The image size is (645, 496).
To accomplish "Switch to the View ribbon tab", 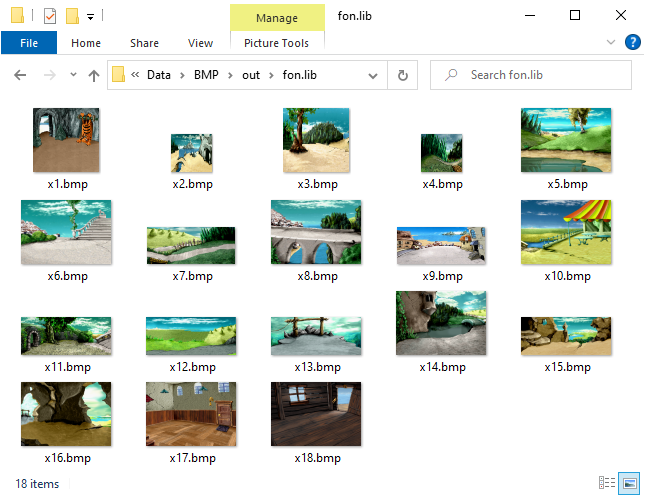I will 200,43.
